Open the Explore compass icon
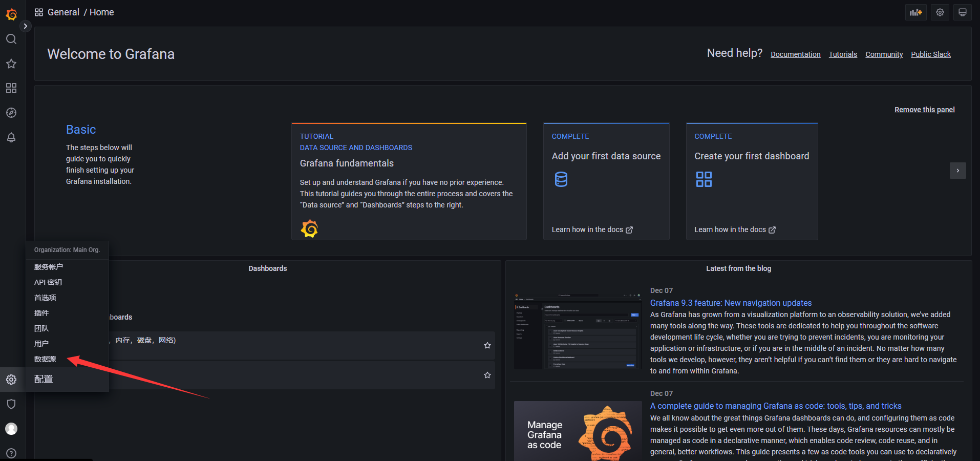The image size is (980, 461). click(x=11, y=113)
